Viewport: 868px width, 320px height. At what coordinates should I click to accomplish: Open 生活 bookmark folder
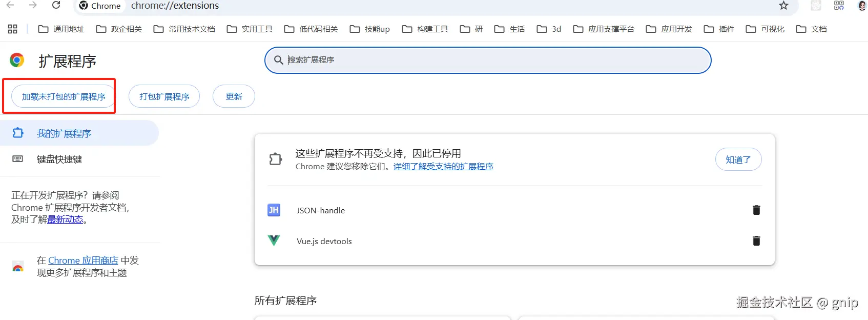509,29
